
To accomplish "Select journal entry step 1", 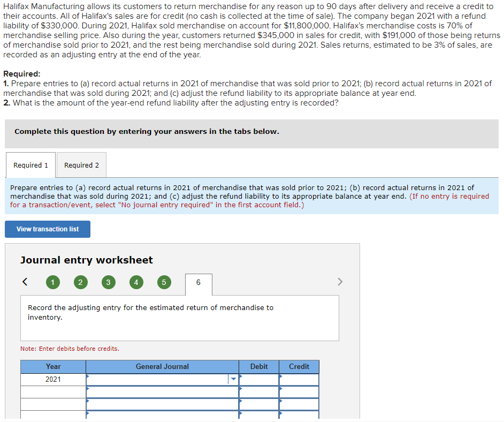I will coord(53,282).
